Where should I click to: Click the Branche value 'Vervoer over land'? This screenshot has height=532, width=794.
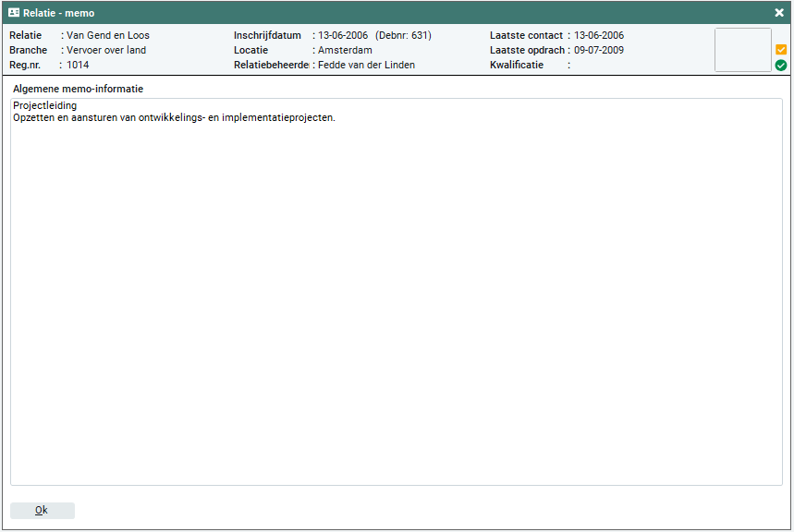click(x=106, y=51)
